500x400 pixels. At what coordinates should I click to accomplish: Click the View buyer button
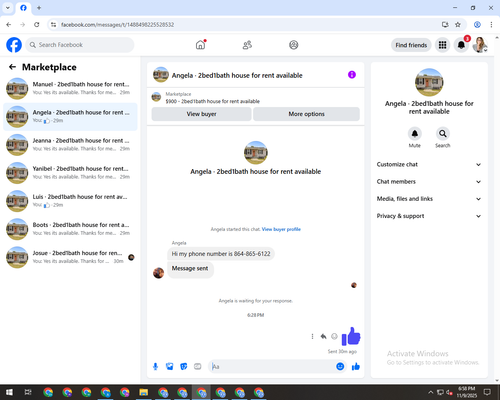point(201,114)
